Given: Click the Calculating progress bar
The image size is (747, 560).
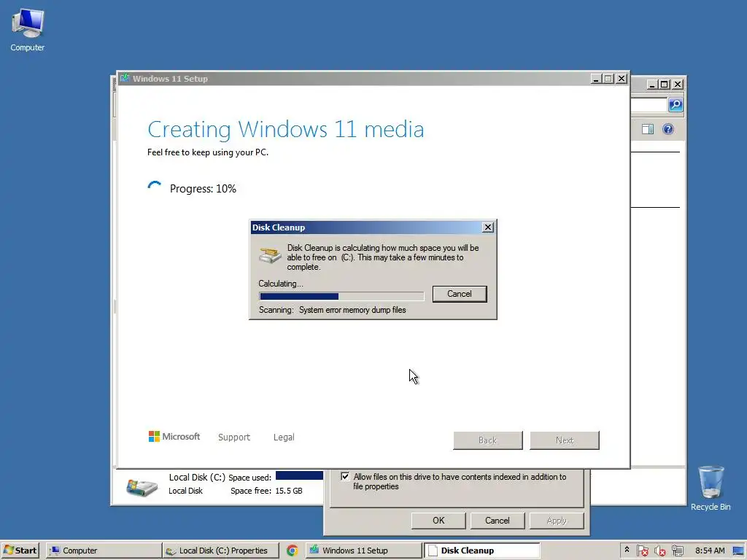Looking at the screenshot, I should click(341, 296).
